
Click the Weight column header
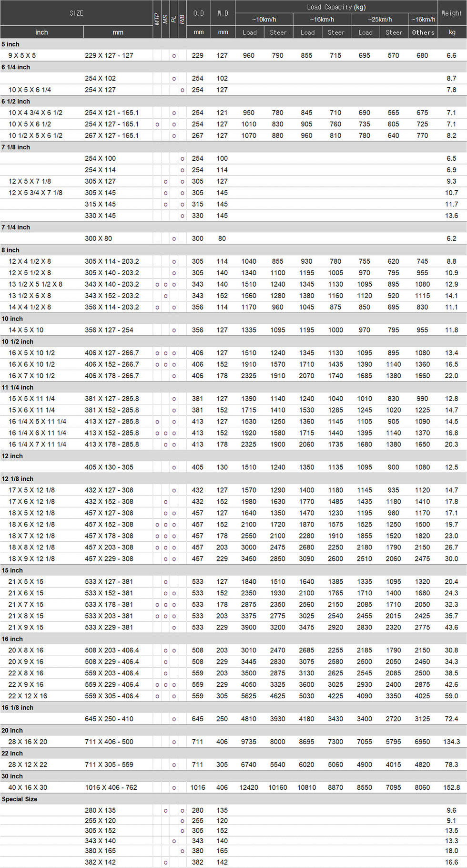(x=451, y=13)
